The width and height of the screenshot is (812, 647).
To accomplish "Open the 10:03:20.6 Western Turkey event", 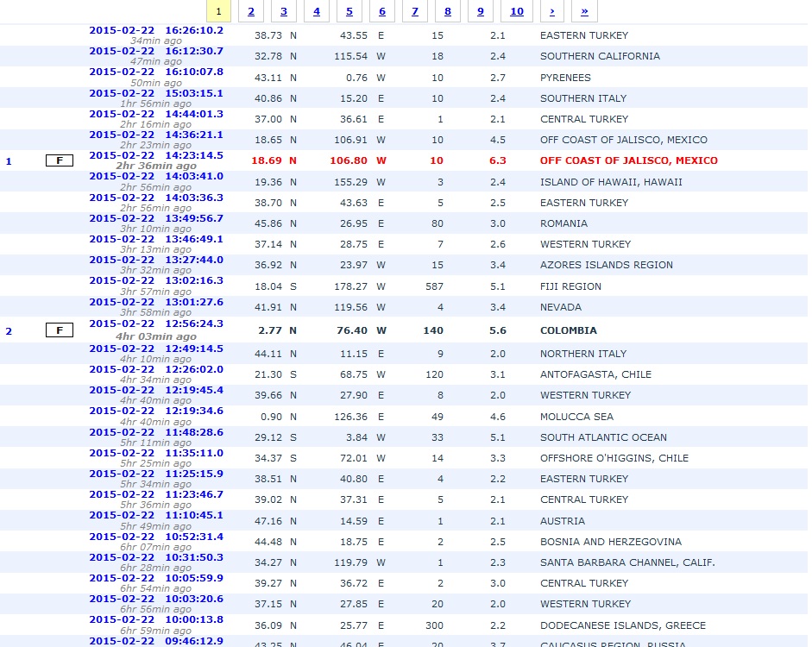I will pyautogui.click(x=156, y=600).
